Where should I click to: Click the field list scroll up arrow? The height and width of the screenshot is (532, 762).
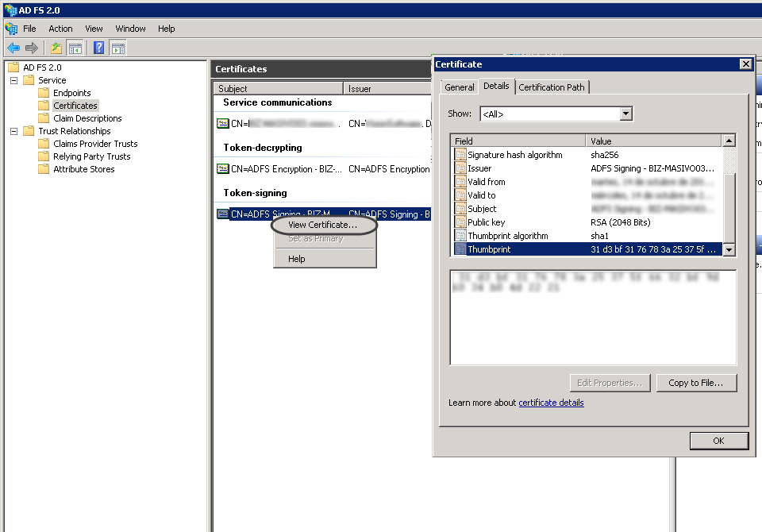point(729,141)
